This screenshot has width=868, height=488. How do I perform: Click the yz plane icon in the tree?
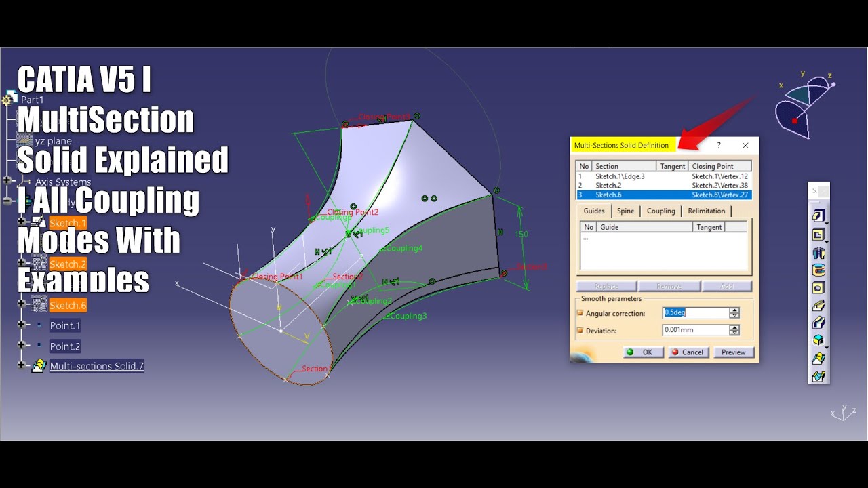(x=24, y=141)
